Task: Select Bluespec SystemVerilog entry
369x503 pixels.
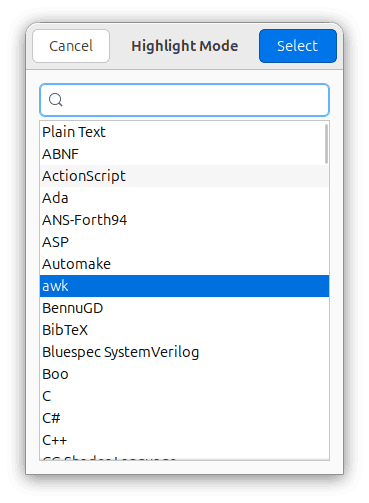Action: coord(184,352)
